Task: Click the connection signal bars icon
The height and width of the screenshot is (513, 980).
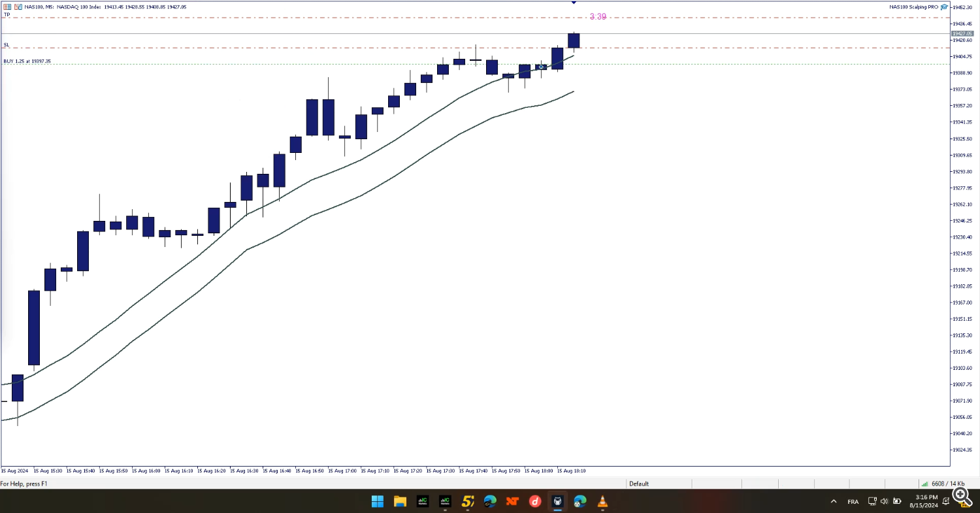Action: (x=924, y=484)
